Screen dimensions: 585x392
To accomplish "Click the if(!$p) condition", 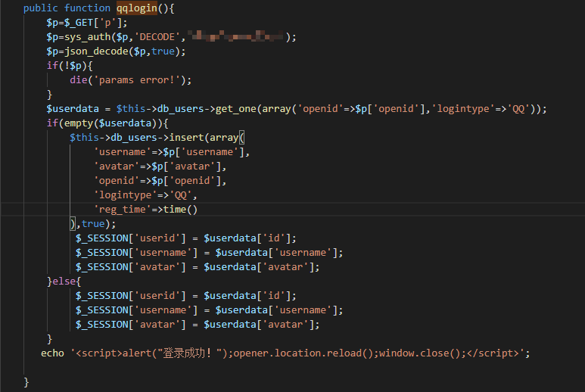I will pos(70,66).
